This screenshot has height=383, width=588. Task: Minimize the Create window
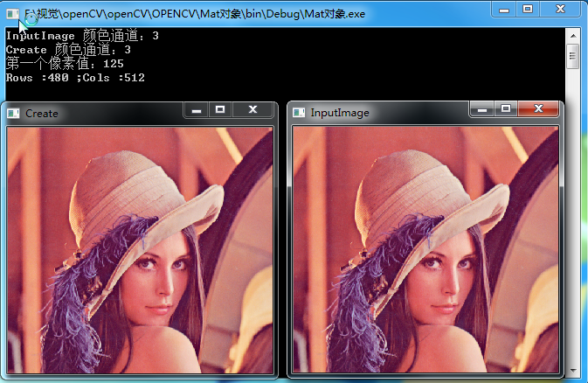click(196, 110)
